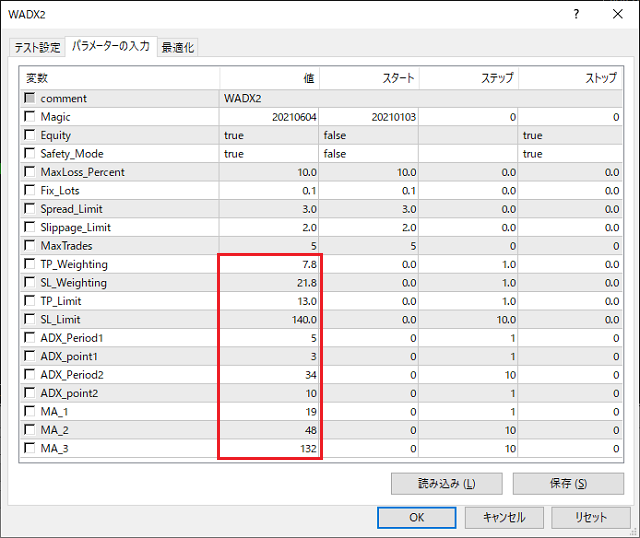
Task: Enable the ADX_Period1 checkbox
Action: [x=30, y=338]
